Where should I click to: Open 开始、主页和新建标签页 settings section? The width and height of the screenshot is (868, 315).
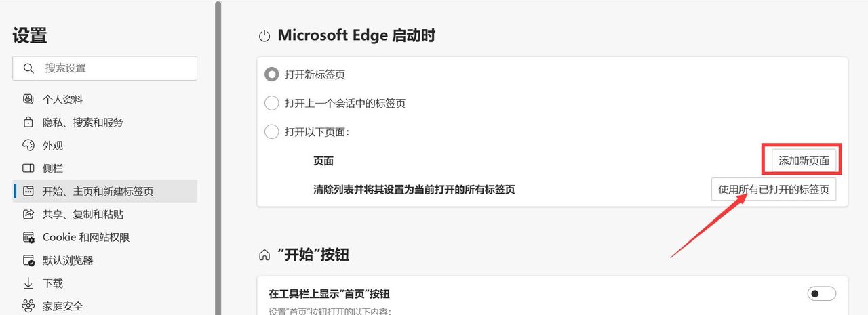tap(98, 192)
